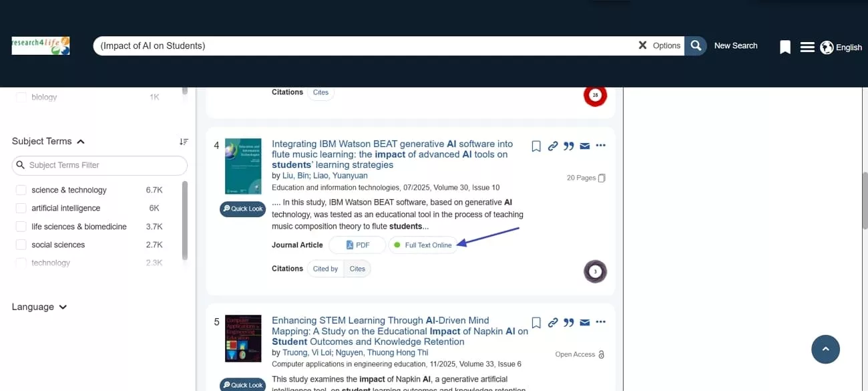Click author names Liu, Bin; Liao, Yuanyuan
The image size is (868, 391).
[324, 176]
